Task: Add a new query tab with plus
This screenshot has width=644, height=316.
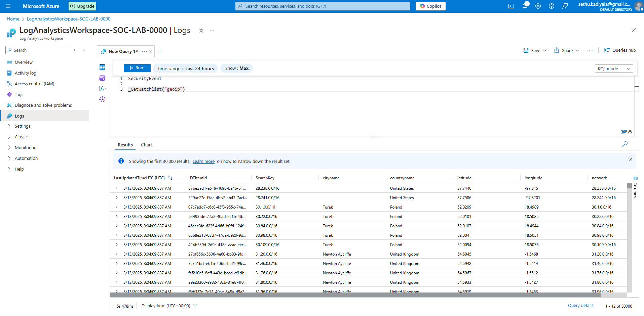Action: 160,51
